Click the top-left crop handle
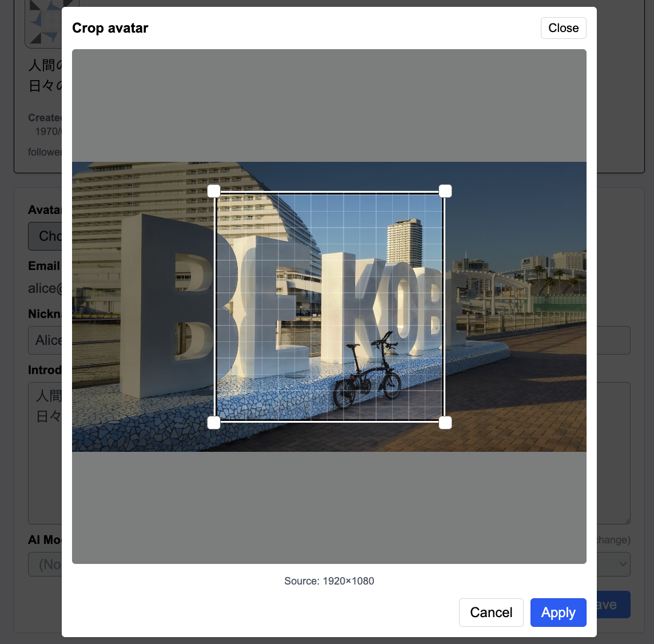The width and height of the screenshot is (654, 644). pyautogui.click(x=214, y=191)
